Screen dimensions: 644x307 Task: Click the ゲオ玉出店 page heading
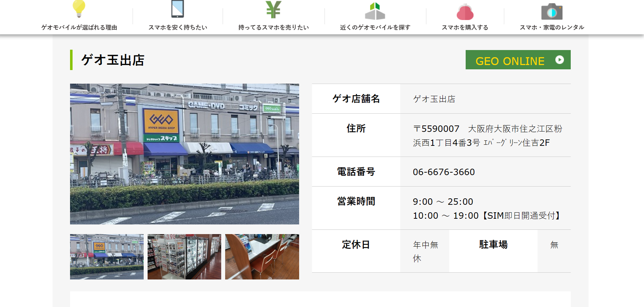(113, 60)
